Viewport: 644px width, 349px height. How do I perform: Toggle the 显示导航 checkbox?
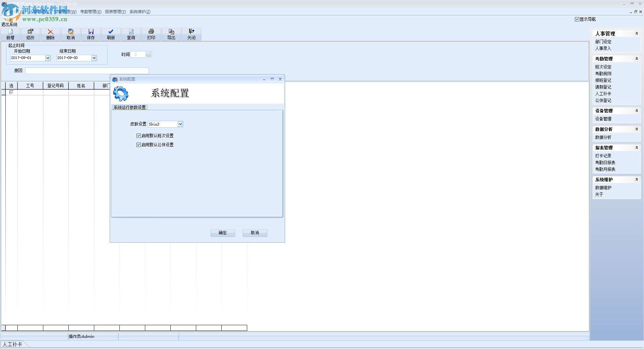[x=577, y=19]
